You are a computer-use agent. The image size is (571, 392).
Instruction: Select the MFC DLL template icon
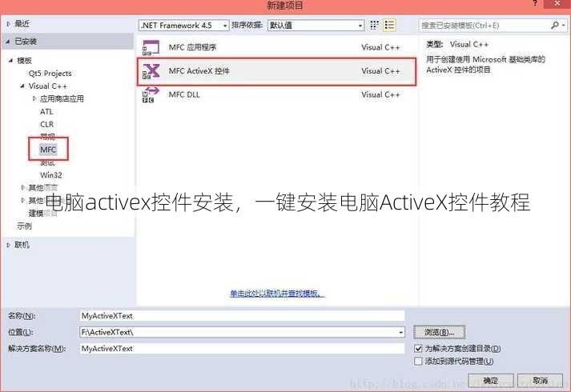point(150,94)
